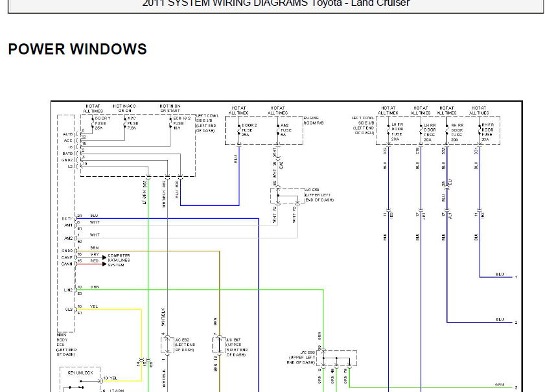545x392 pixels.
Task: Click the 'GRY' wire label beside CANP
Action: coord(95,255)
